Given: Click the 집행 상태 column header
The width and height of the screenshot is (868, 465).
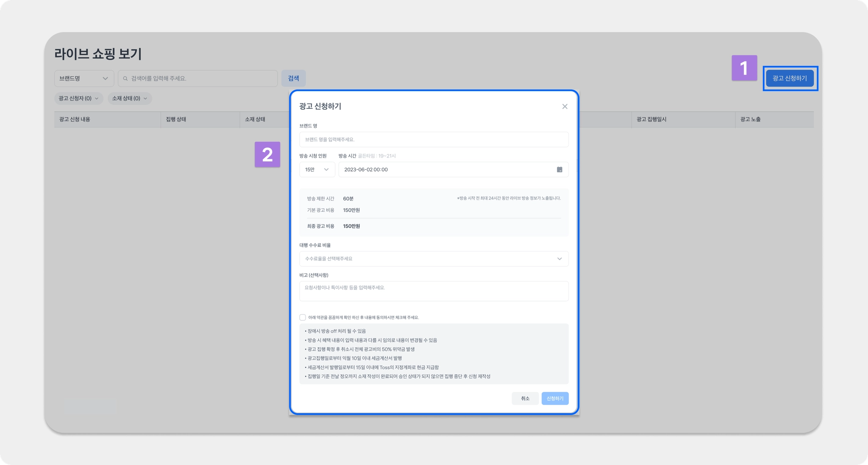Looking at the screenshot, I should pyautogui.click(x=176, y=119).
